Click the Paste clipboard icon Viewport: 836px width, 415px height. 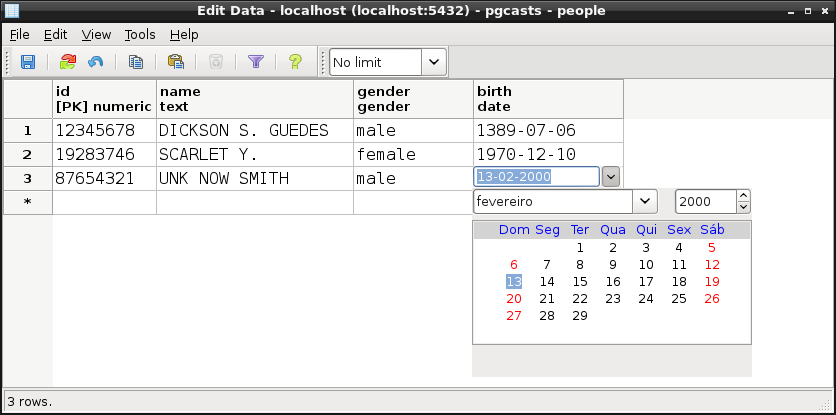pos(176,62)
